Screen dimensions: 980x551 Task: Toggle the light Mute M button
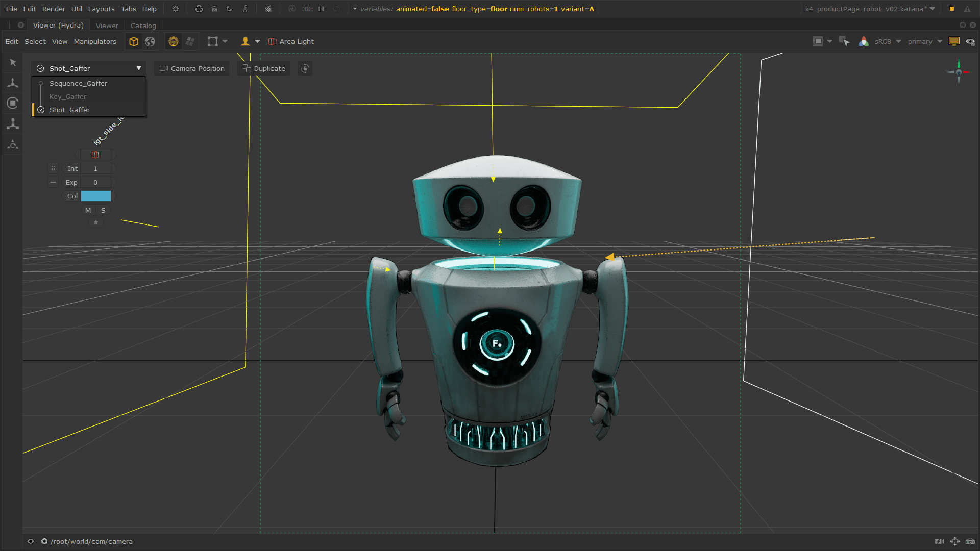[x=88, y=210]
